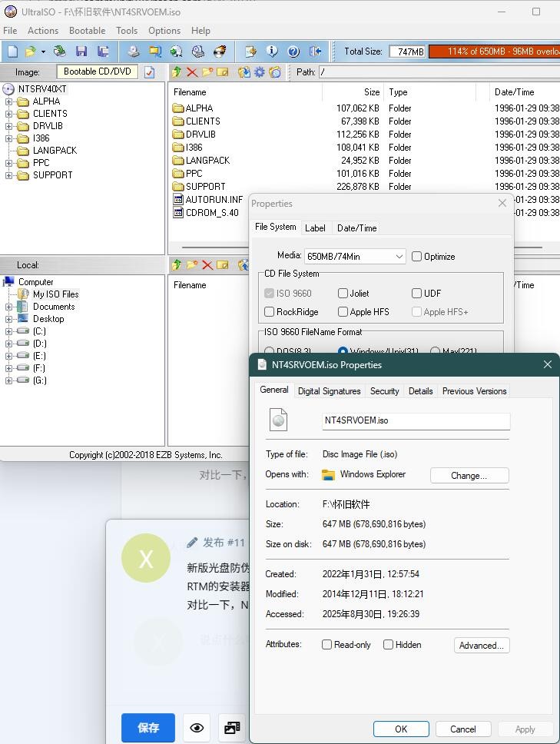Check the Optimize option
Screen dimensions: 560x744
(417, 257)
